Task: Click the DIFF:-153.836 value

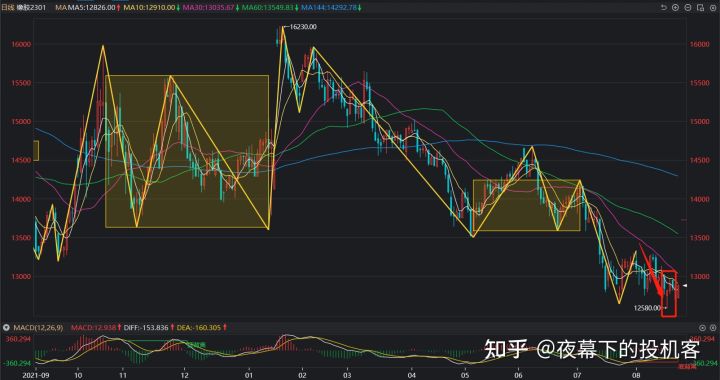Action: pos(146,328)
